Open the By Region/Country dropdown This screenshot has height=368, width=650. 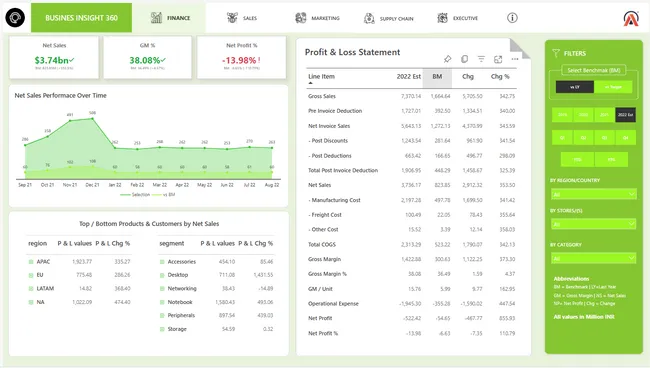(594, 194)
